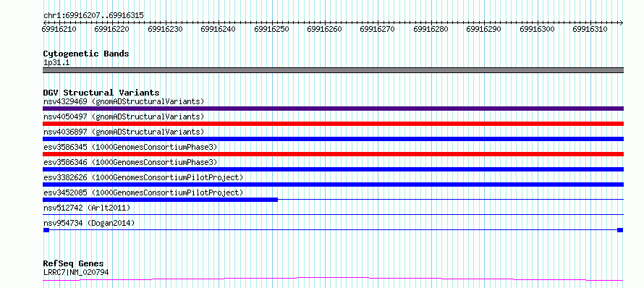Click the magenta LRRC7 gene line

coord(333,279)
